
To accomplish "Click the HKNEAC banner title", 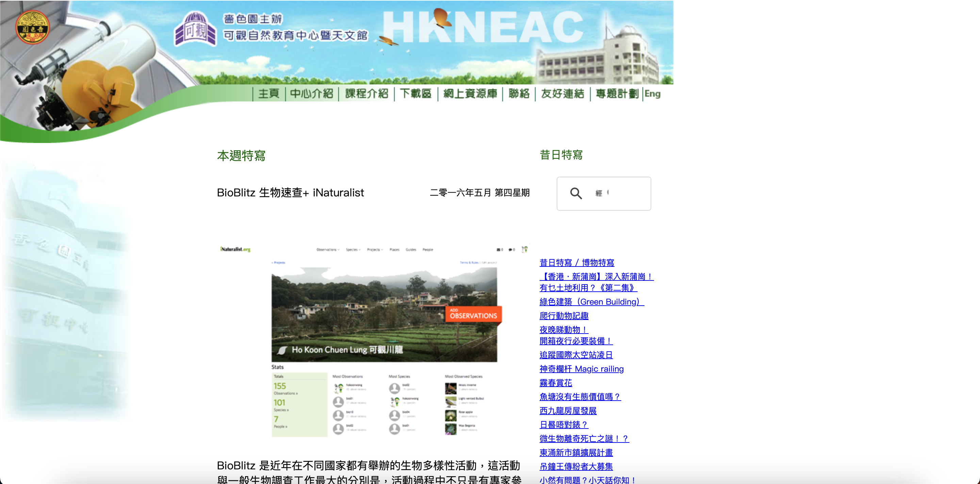I will [x=483, y=27].
